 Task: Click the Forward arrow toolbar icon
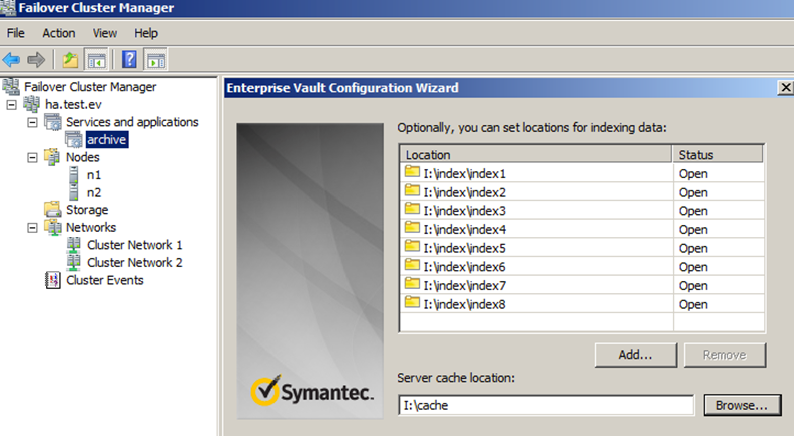[36, 60]
